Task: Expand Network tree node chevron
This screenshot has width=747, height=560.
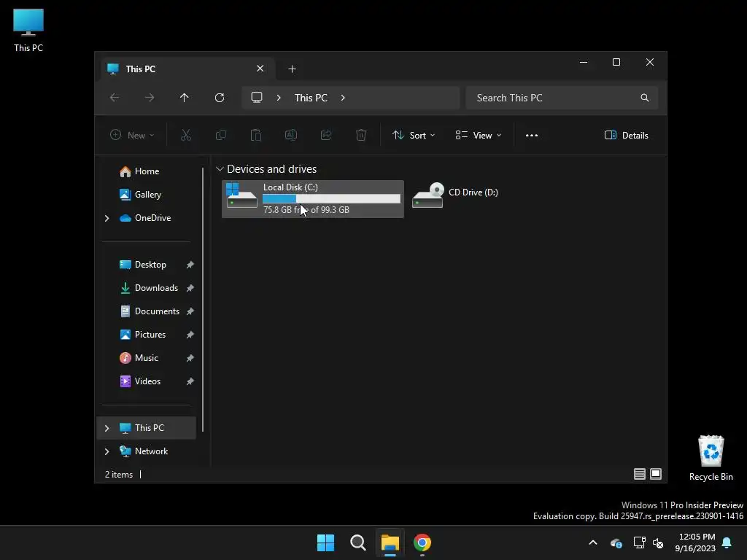Action: pos(107,451)
